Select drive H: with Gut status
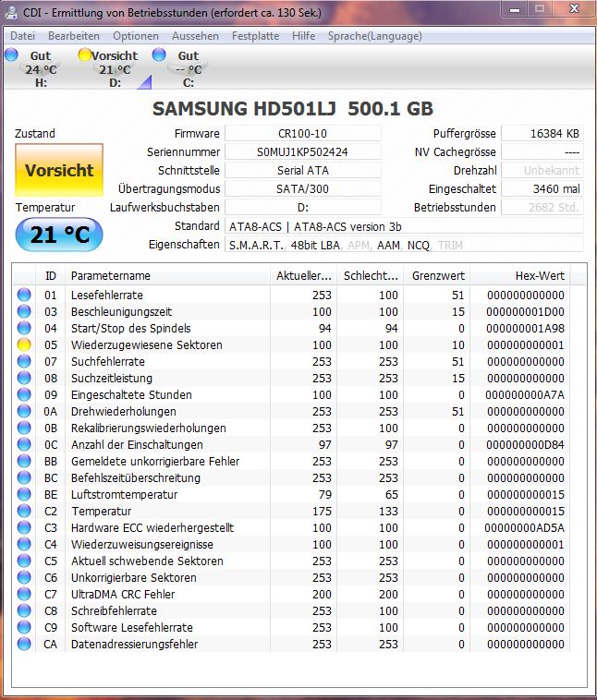Screen dimensions: 597x700 pos(36,68)
